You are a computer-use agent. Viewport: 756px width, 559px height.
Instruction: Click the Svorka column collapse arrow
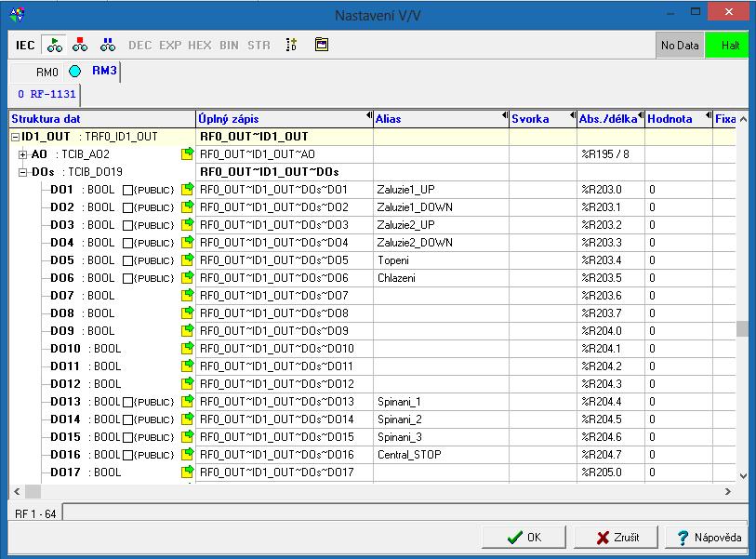[573, 115]
